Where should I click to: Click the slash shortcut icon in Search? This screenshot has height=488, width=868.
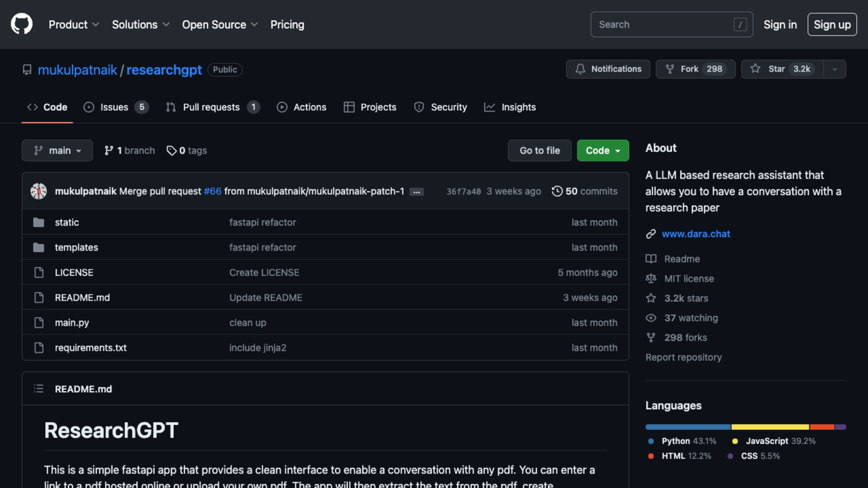(x=740, y=25)
